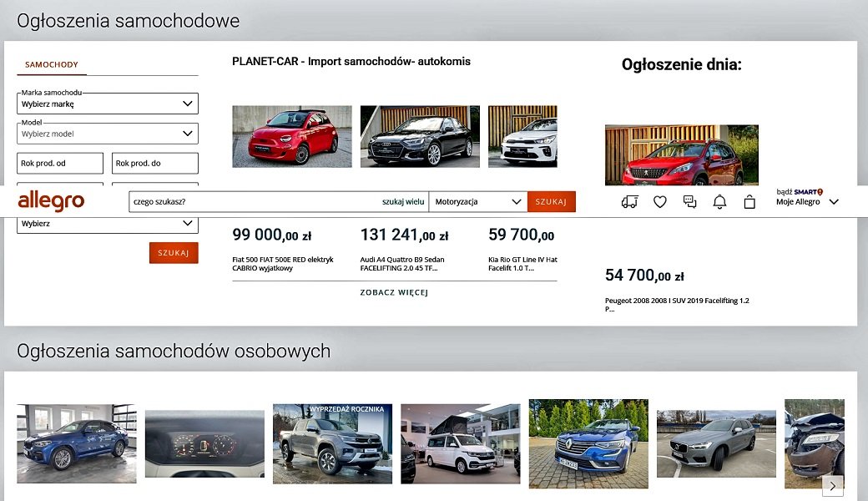
Task: Open the delivery truck icon in header
Action: point(630,202)
